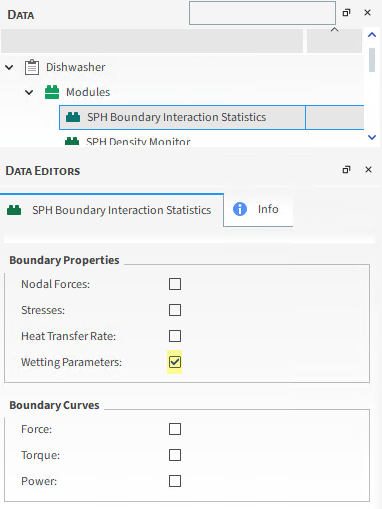Click module icon in Data Editors tab
Image resolution: width=382 pixels, height=509 pixels.
(14, 210)
